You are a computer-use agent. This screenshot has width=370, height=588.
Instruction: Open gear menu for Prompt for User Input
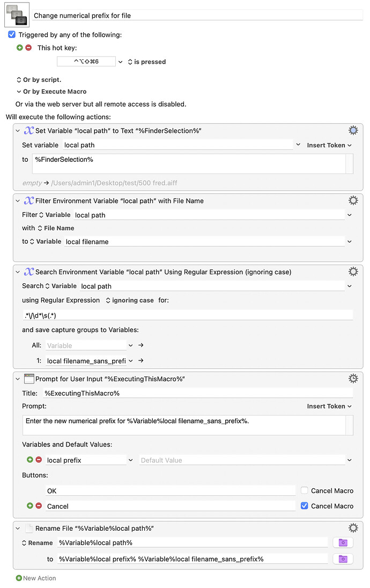[x=353, y=379]
